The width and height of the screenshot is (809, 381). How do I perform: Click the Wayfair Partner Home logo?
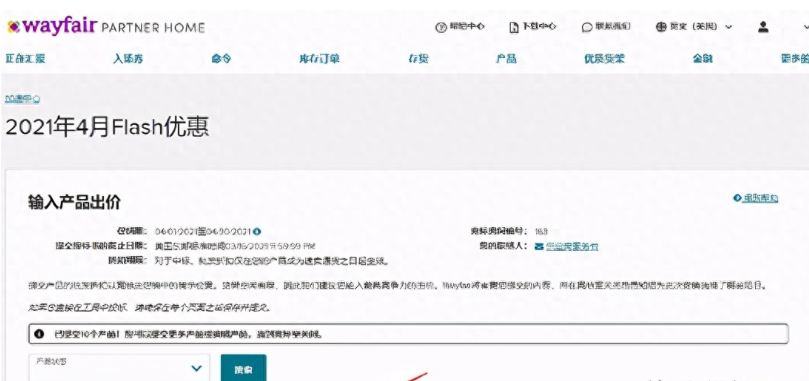[106, 27]
